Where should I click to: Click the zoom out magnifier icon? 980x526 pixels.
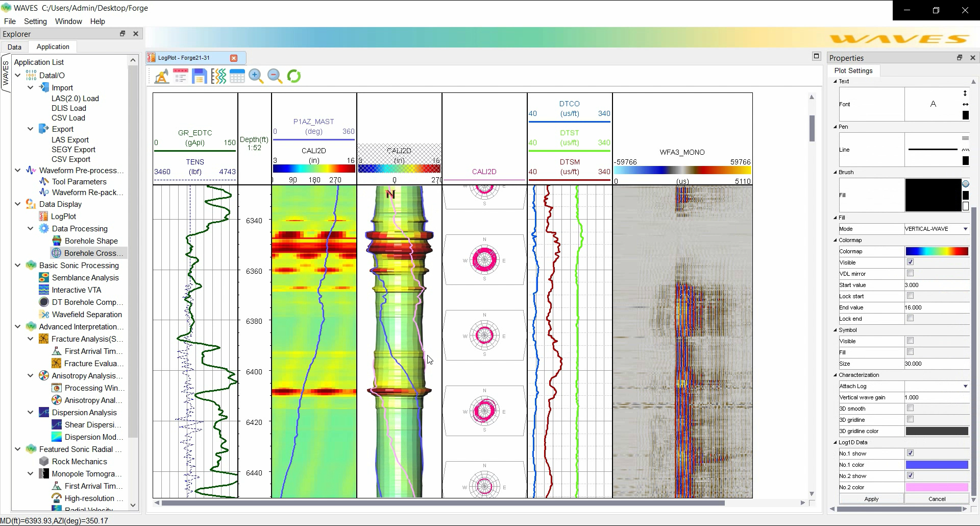275,77
